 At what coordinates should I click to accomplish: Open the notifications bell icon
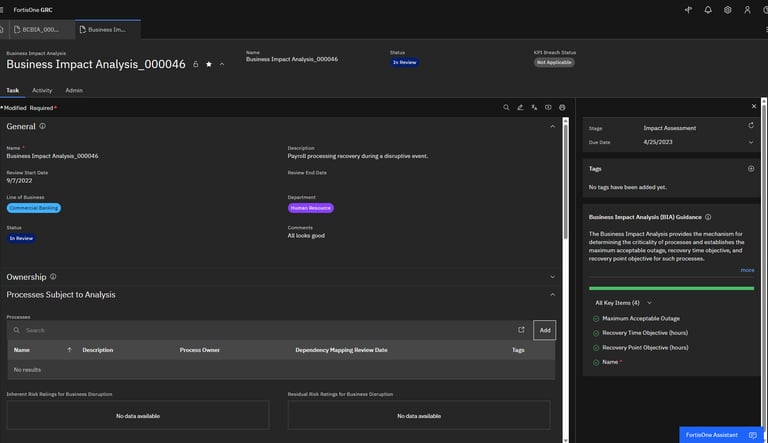point(708,10)
